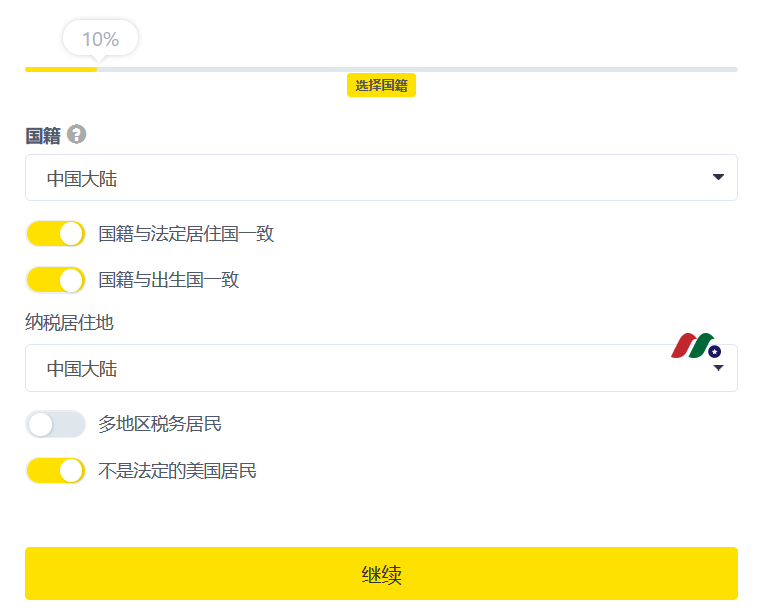Toggle 国籍与出生国一致 switch
The height and width of the screenshot is (611, 761).
(x=56, y=280)
